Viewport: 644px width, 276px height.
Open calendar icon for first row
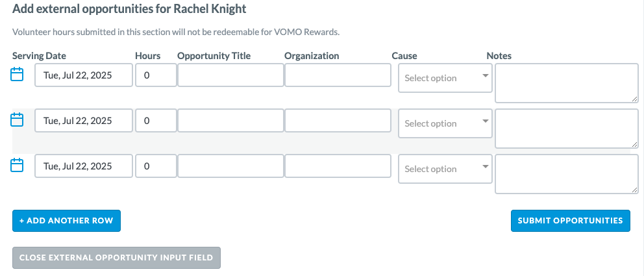point(17,74)
